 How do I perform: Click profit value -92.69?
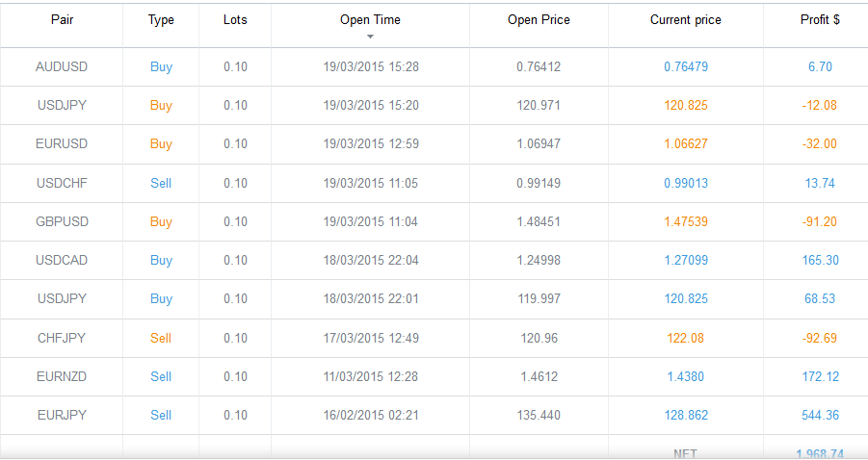click(820, 338)
